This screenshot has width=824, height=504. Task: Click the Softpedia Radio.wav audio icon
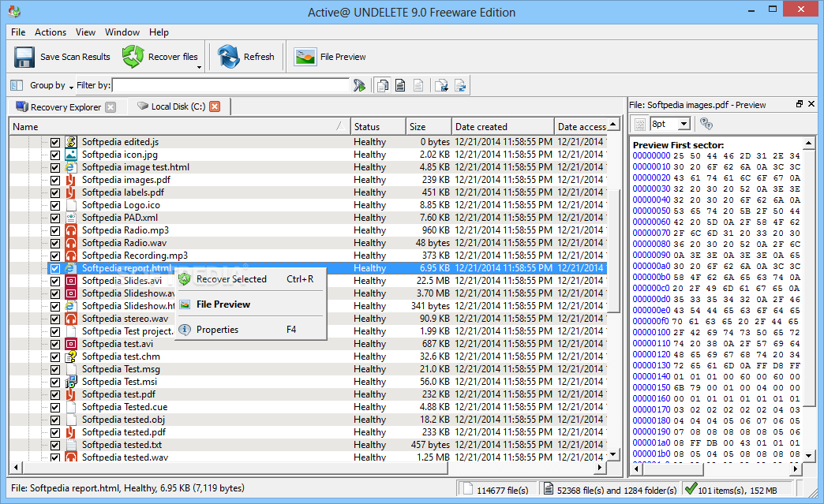(x=71, y=243)
